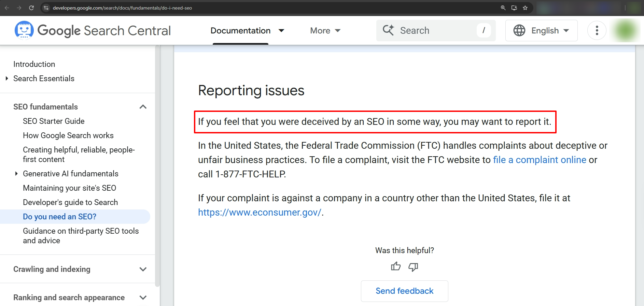This screenshot has width=644, height=306.
Task: Click the thumbs down not helpful icon
Action: (x=414, y=267)
